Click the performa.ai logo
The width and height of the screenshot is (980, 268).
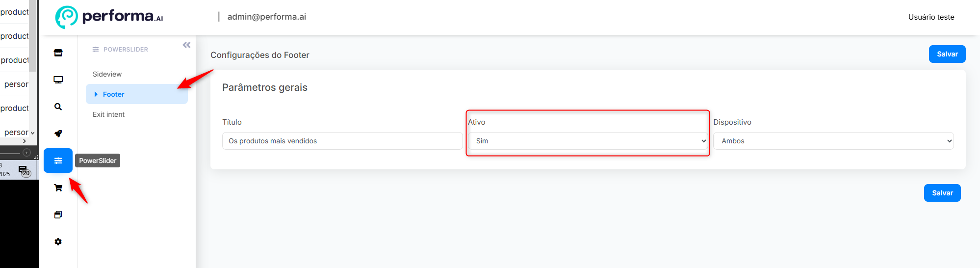pos(109,17)
